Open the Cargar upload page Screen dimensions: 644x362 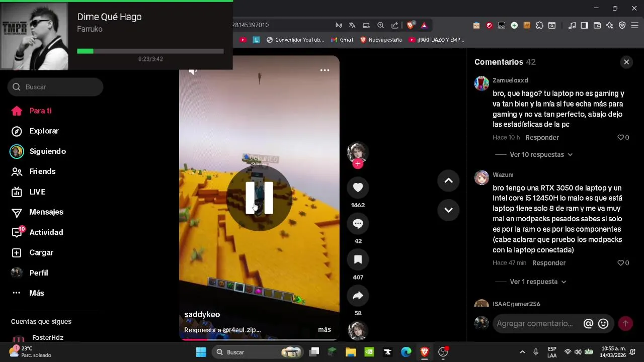coord(32,252)
